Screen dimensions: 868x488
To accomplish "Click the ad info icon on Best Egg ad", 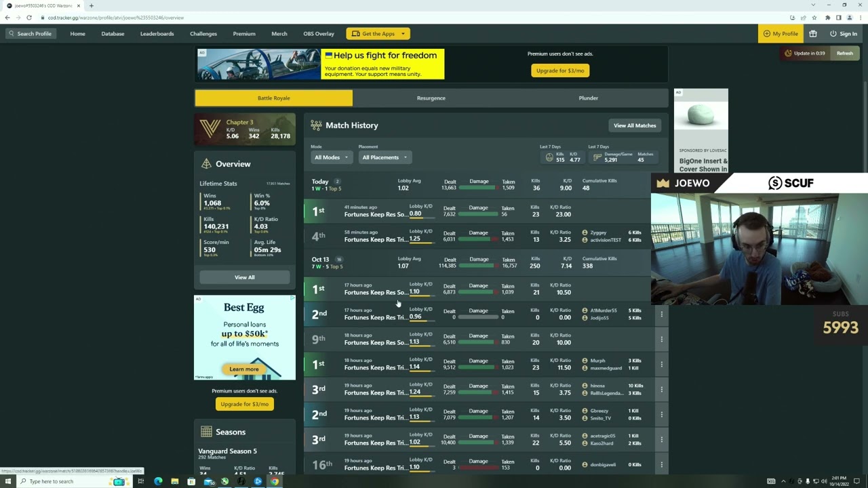I will click(292, 298).
